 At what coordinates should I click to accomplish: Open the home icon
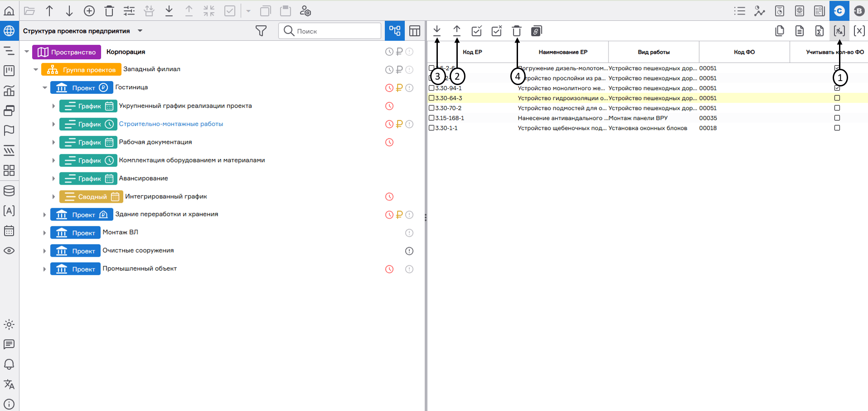(x=9, y=11)
